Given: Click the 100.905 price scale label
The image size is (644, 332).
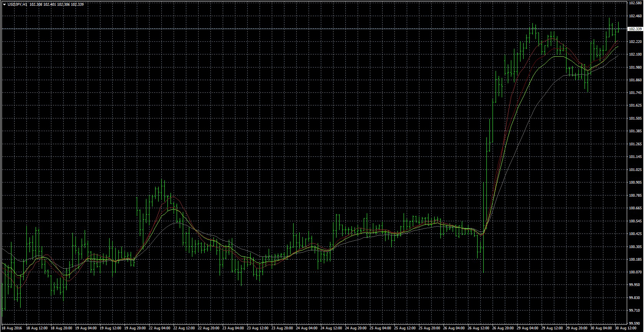Looking at the screenshot, I should [636, 182].
